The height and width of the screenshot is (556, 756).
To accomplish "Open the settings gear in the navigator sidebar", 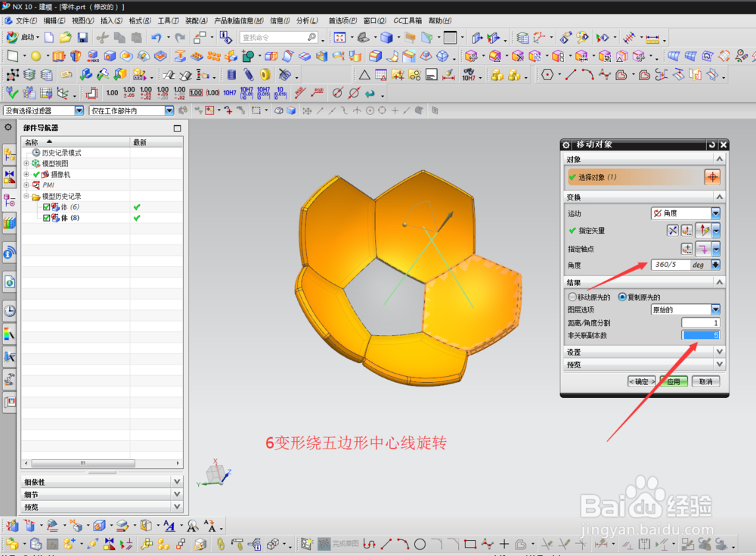I will click(8, 127).
